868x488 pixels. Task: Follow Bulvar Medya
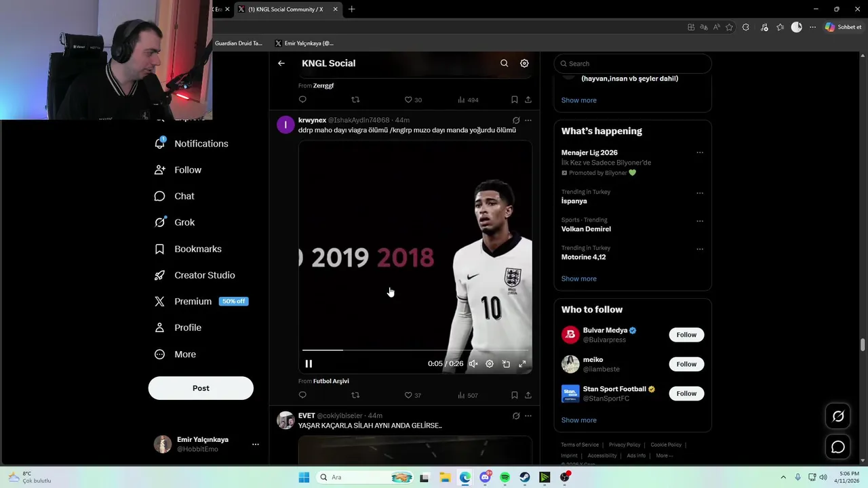pyautogui.click(x=686, y=335)
